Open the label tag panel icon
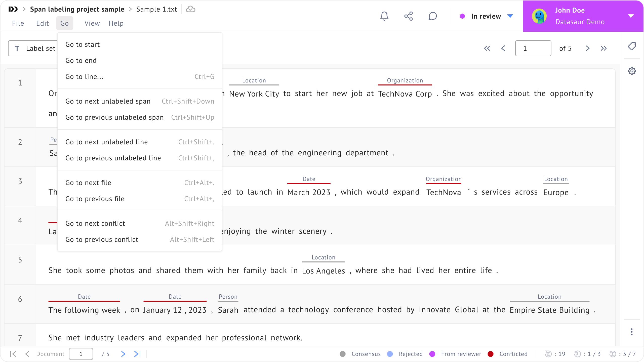644x362 pixels. [632, 46]
